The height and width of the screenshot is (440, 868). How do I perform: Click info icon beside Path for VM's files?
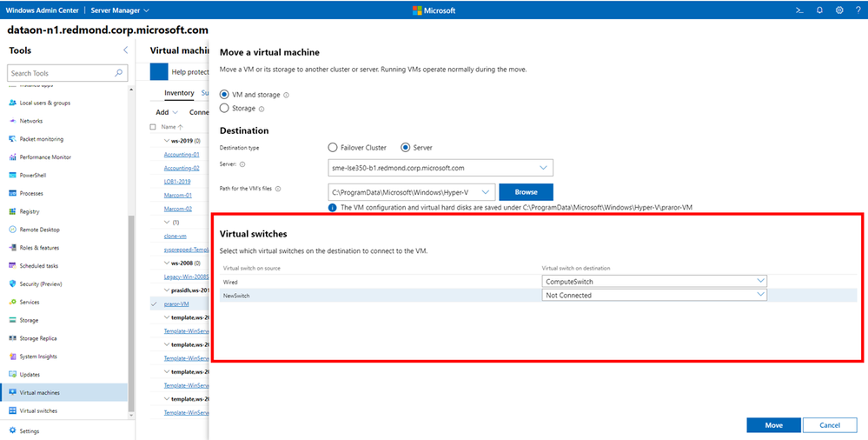(278, 189)
